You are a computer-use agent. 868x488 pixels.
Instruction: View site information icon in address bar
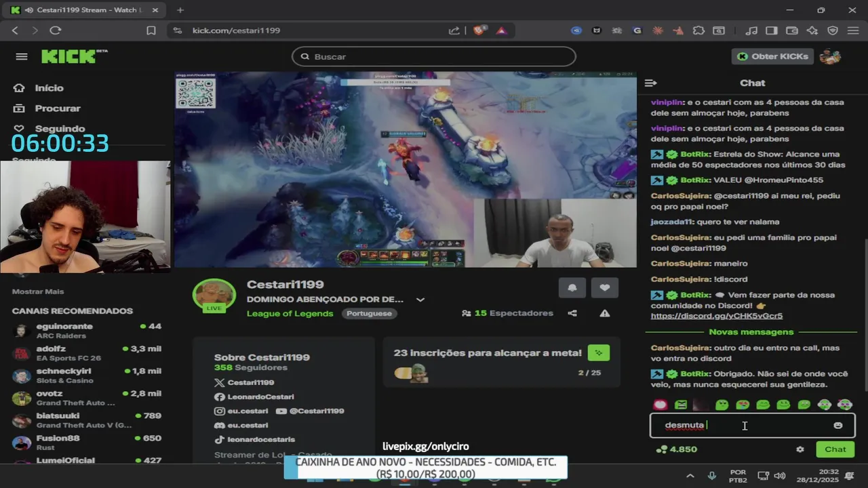click(x=178, y=30)
